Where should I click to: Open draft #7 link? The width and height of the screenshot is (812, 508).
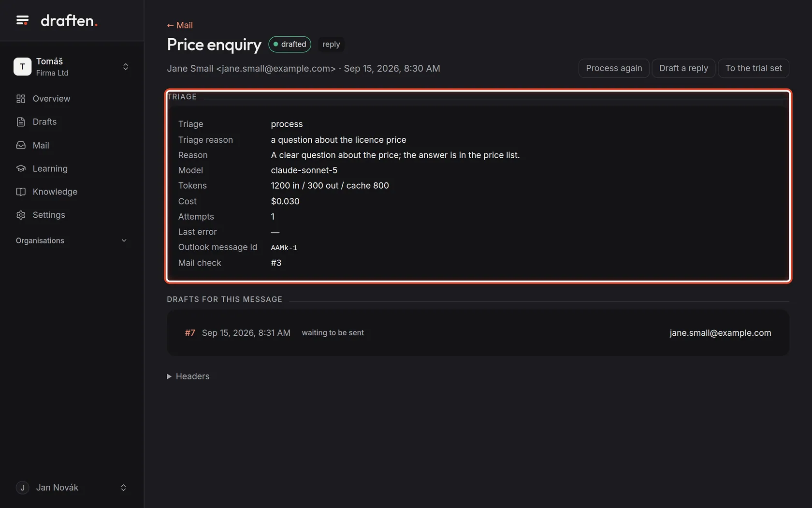pyautogui.click(x=190, y=333)
